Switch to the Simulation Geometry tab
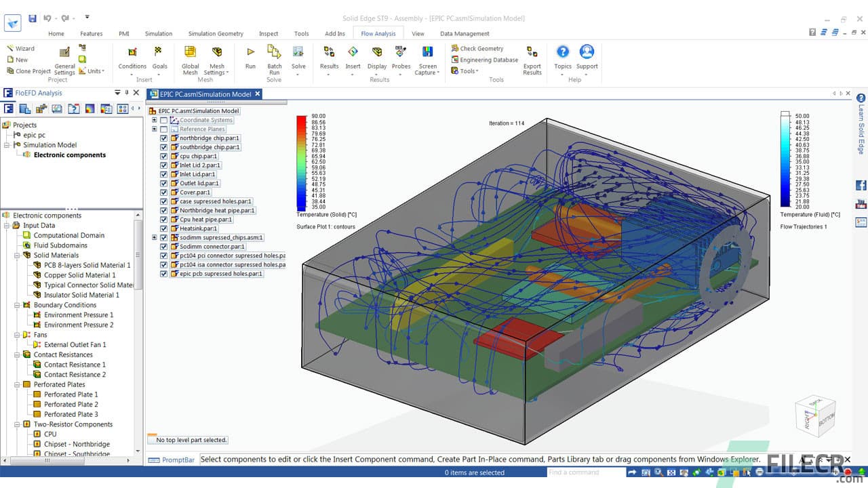Image resolution: width=868 pixels, height=488 pixels. point(216,33)
